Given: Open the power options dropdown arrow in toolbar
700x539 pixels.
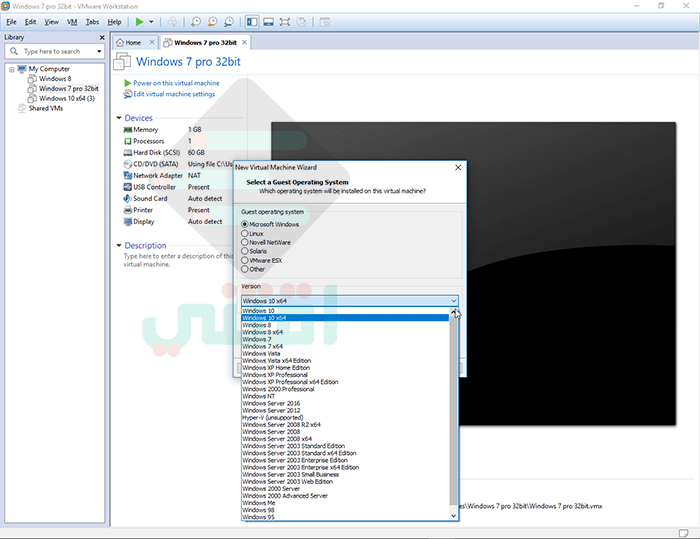Looking at the screenshot, I should point(151,22).
